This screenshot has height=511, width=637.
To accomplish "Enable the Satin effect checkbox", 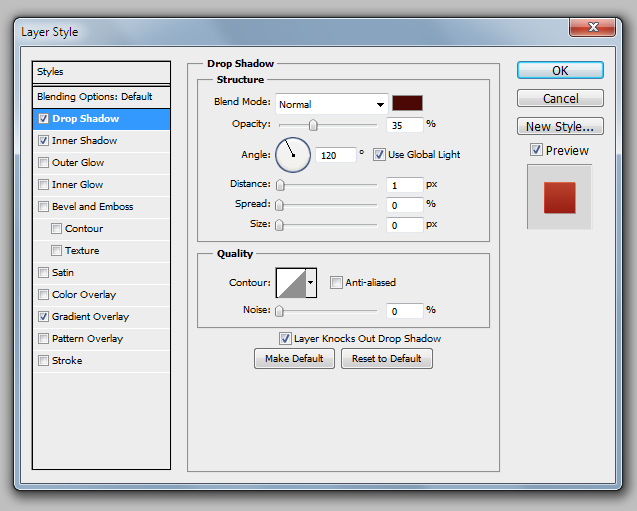I will tap(43, 272).
